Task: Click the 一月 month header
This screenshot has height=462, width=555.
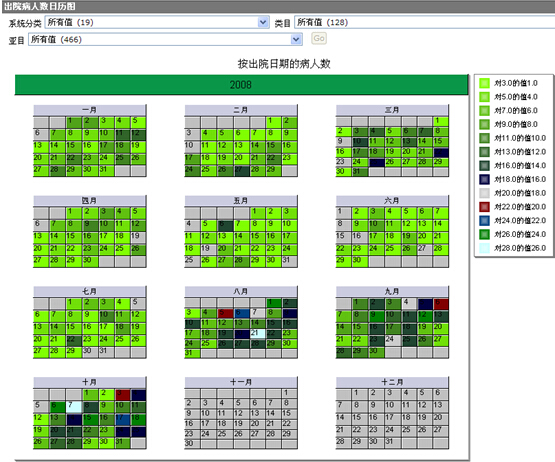Action: (x=90, y=110)
